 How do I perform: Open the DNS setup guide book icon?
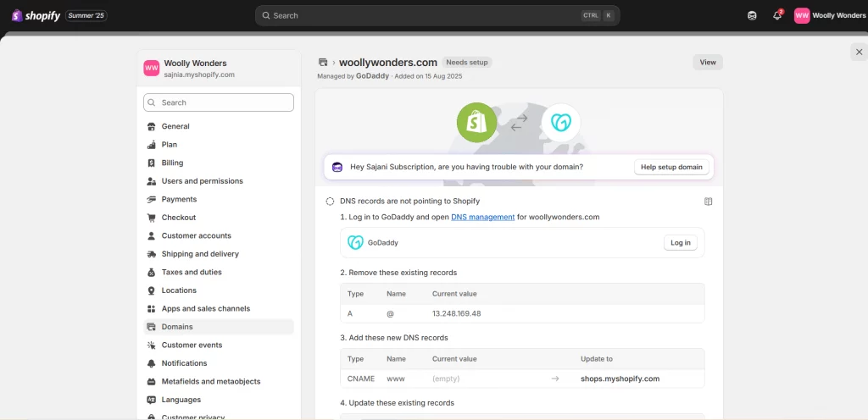708,202
